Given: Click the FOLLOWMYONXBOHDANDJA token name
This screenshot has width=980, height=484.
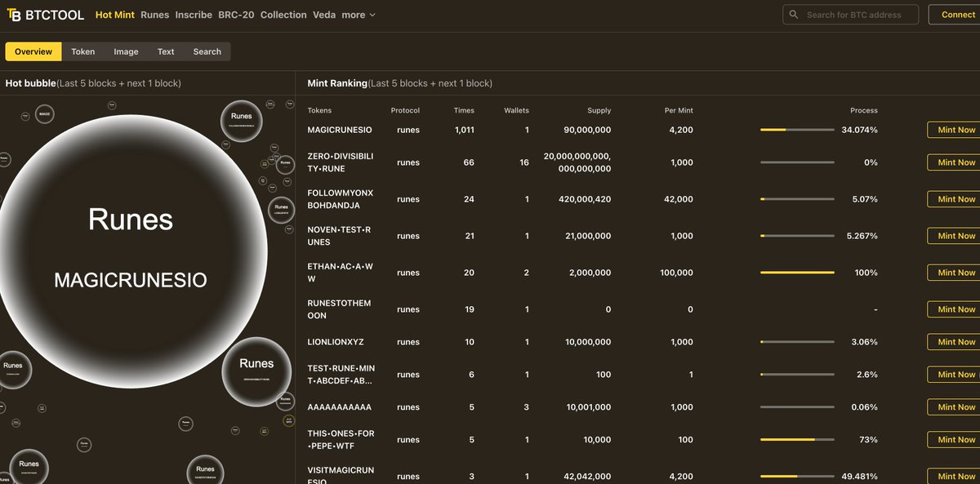Looking at the screenshot, I should tap(341, 199).
